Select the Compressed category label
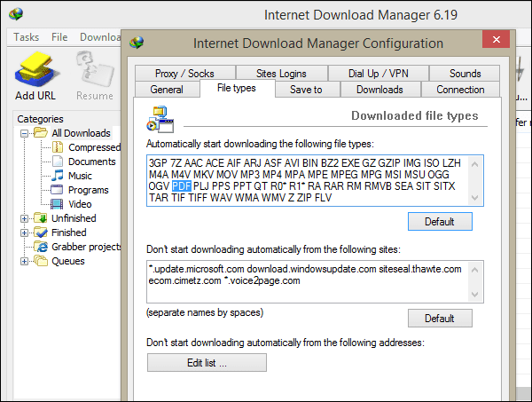The height and width of the screenshot is (402, 532). (x=94, y=147)
